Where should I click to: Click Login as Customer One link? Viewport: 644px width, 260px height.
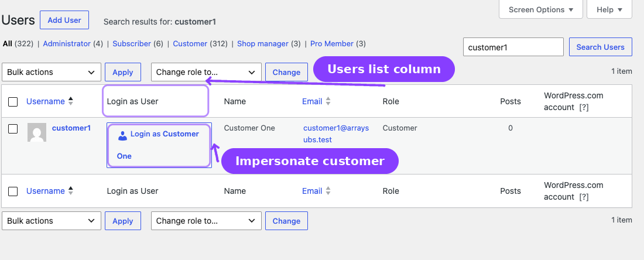[159, 145]
